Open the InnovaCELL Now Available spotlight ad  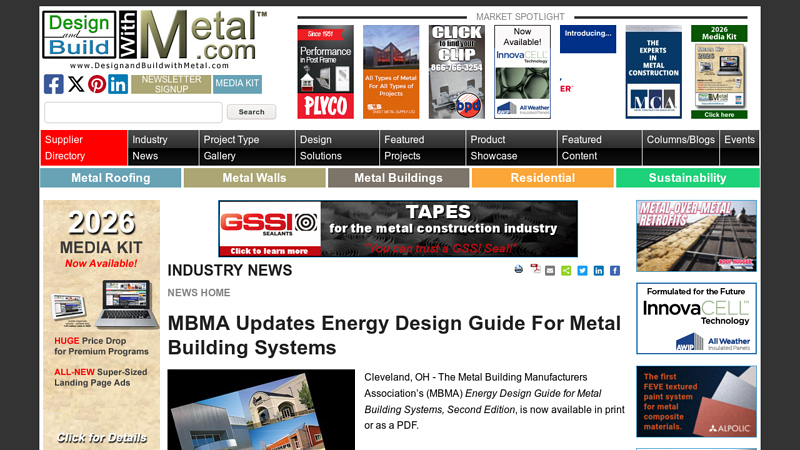click(522, 72)
